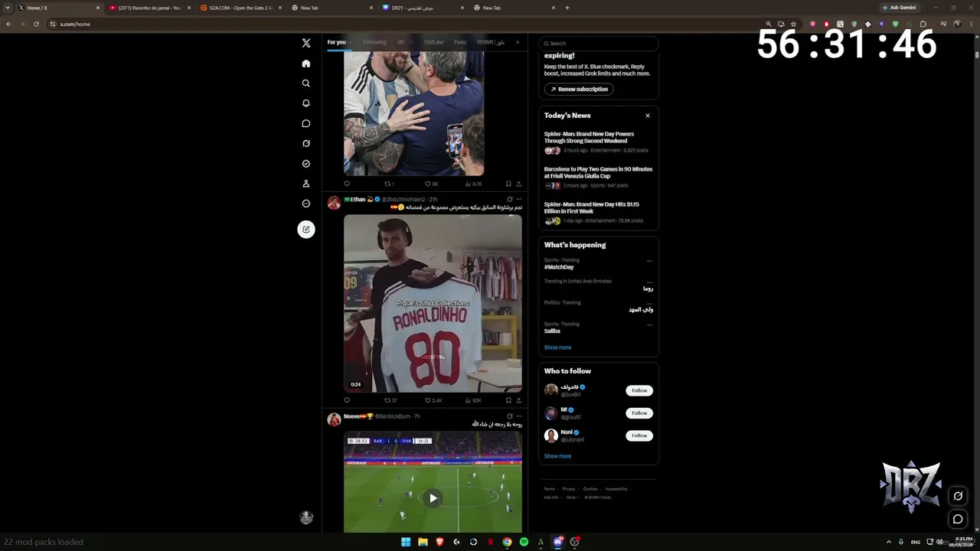Show more trends under What's happening
Viewport: 980px width, 551px height.
pyautogui.click(x=557, y=347)
